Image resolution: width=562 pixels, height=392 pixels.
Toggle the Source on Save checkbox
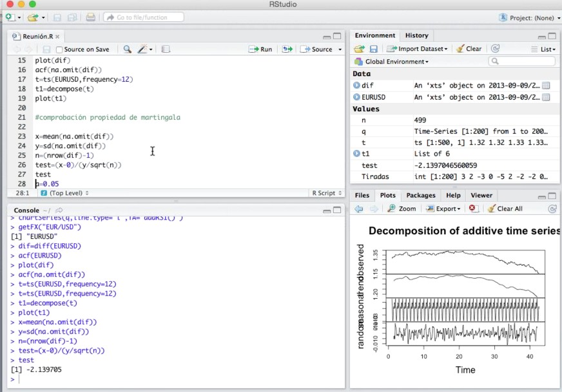(x=59, y=50)
